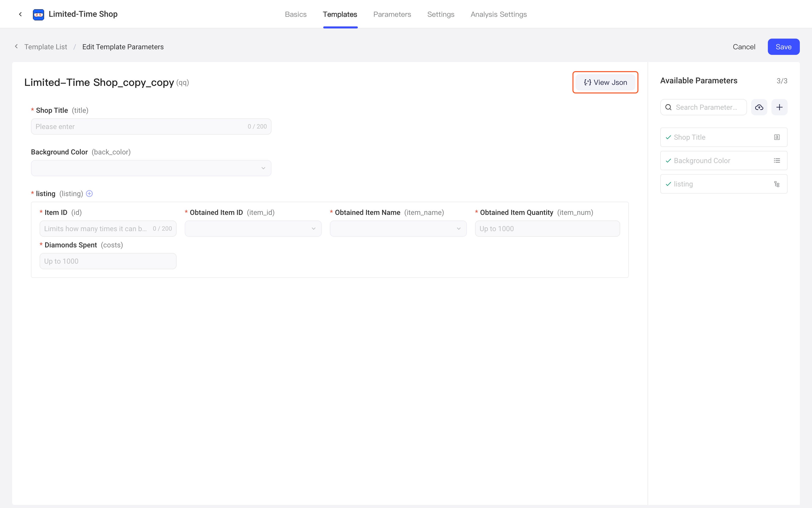Click the Limited-Time Shop app logo
Image resolution: width=812 pixels, height=508 pixels.
pos(38,14)
